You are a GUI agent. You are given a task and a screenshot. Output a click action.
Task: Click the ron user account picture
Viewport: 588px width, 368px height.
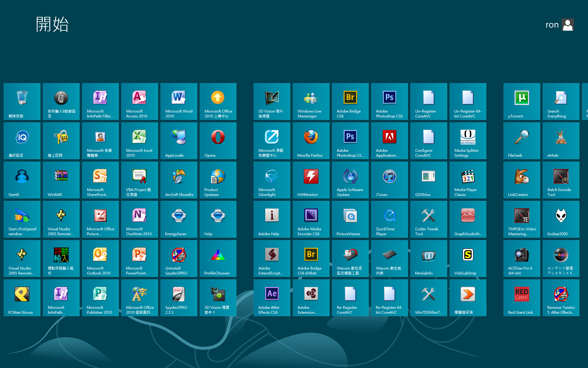[567, 25]
